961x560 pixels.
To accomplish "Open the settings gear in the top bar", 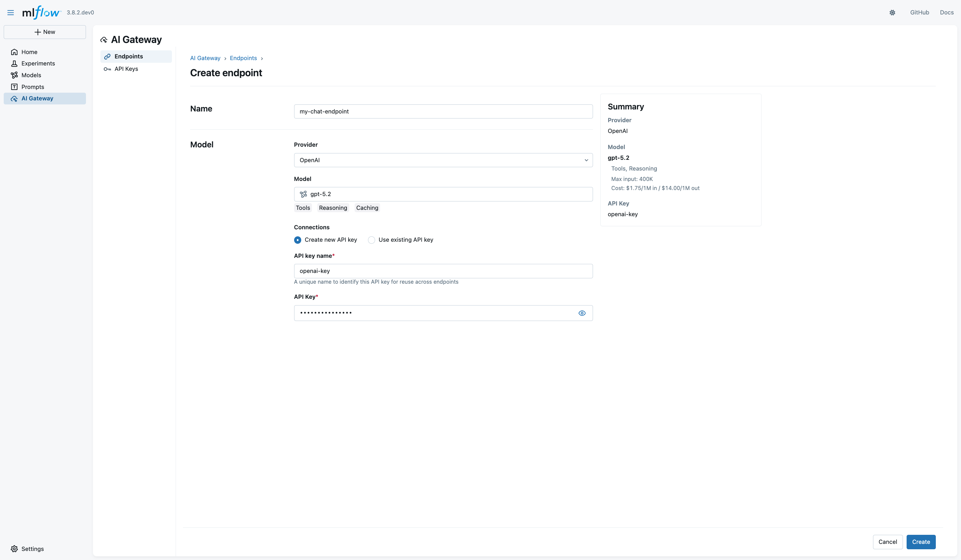I will click(x=893, y=12).
